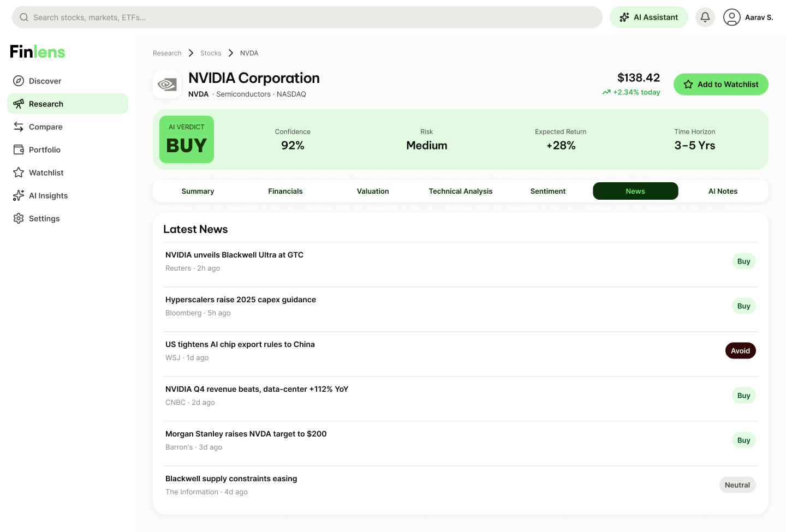Screen dimensions: 786x532
Task: Click the Latest News heading
Action: click(195, 229)
